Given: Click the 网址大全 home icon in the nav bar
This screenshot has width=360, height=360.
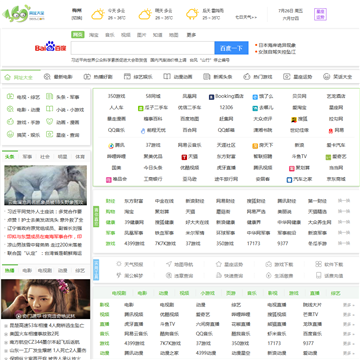Looking at the screenshot, I should click(x=7, y=77).
